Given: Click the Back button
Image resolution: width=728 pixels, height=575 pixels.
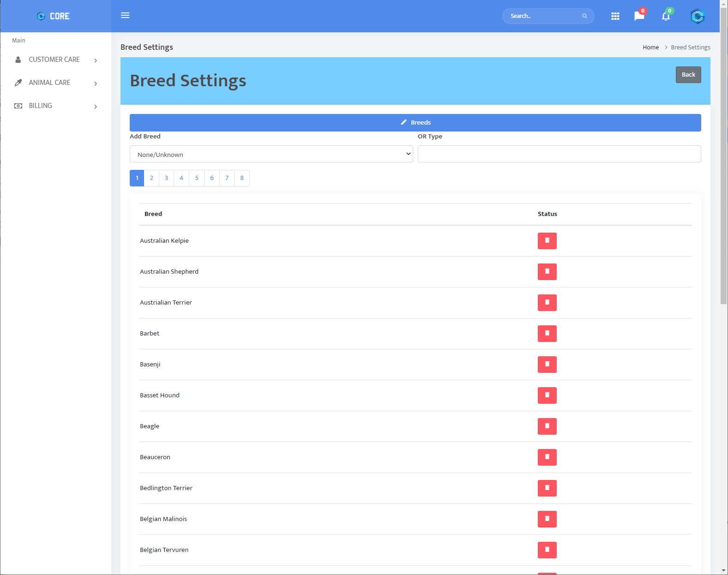Looking at the screenshot, I should pyautogui.click(x=688, y=75).
